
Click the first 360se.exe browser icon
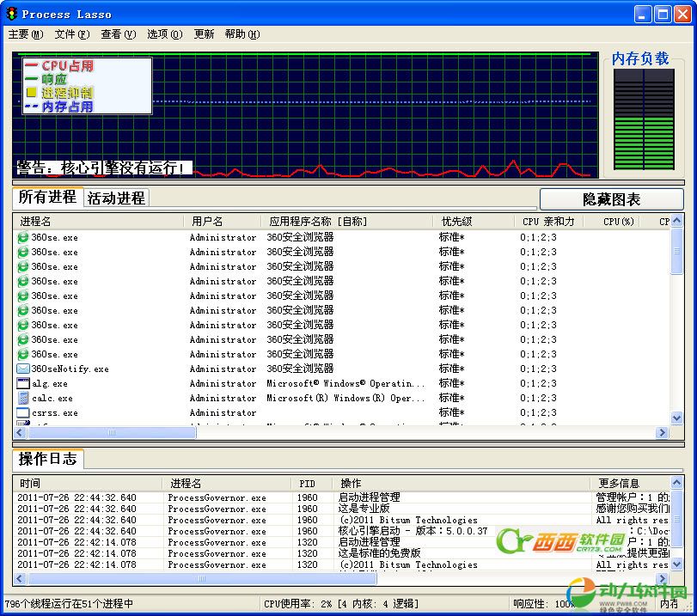[23, 238]
